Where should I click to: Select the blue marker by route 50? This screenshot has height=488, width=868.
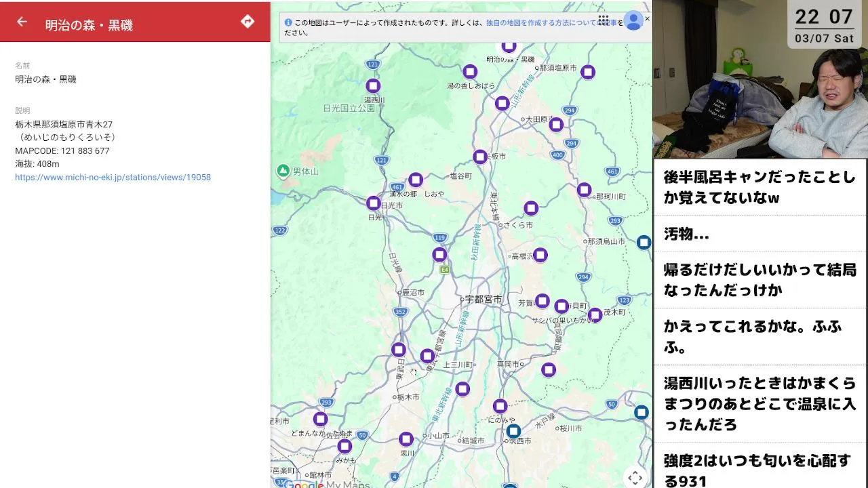pyautogui.click(x=641, y=412)
